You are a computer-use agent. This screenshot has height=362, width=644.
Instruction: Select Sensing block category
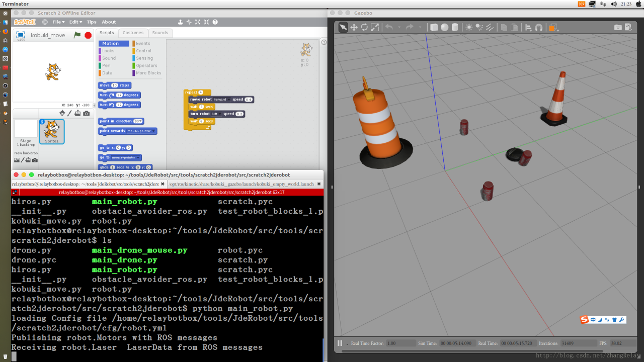[143, 58]
